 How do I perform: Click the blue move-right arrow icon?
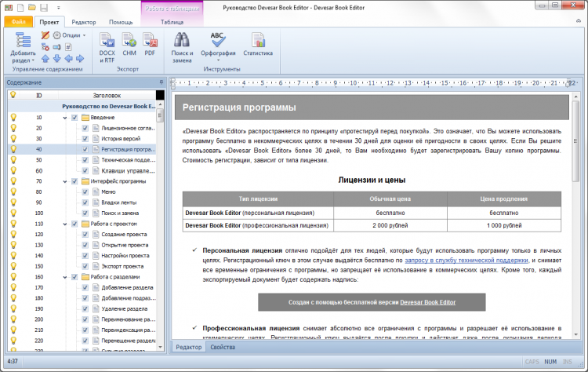point(80,59)
